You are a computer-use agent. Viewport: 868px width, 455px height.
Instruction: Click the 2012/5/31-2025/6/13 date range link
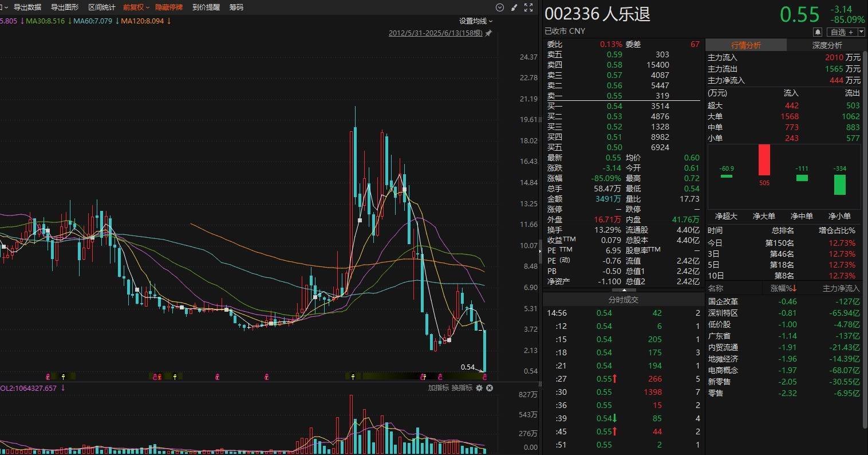tap(436, 33)
